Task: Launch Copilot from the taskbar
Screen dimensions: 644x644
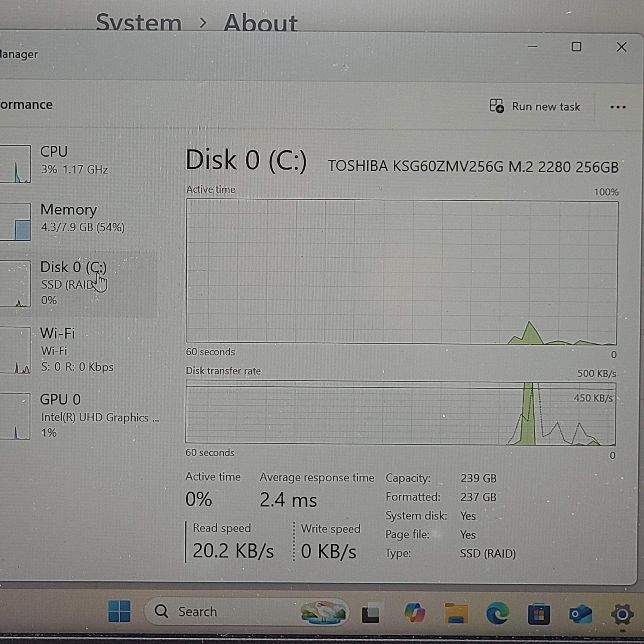Action: pos(415,613)
